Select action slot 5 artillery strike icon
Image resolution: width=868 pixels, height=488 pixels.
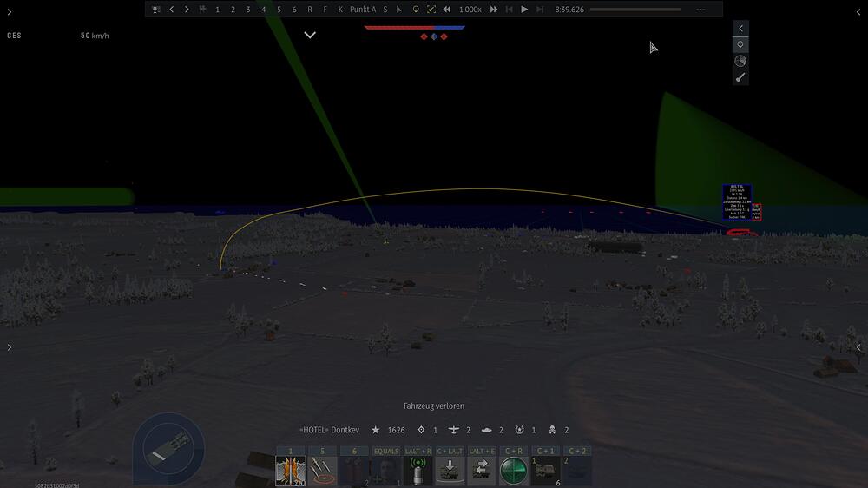323,471
